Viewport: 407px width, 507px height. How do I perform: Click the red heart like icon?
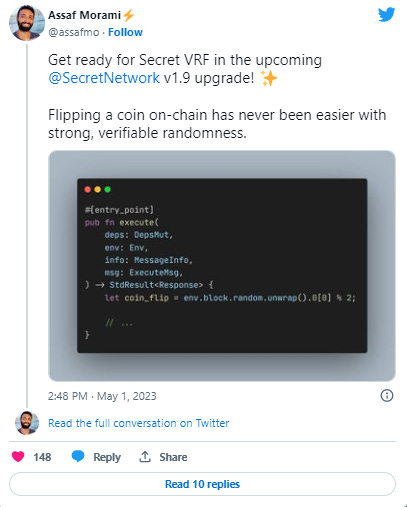(x=18, y=456)
